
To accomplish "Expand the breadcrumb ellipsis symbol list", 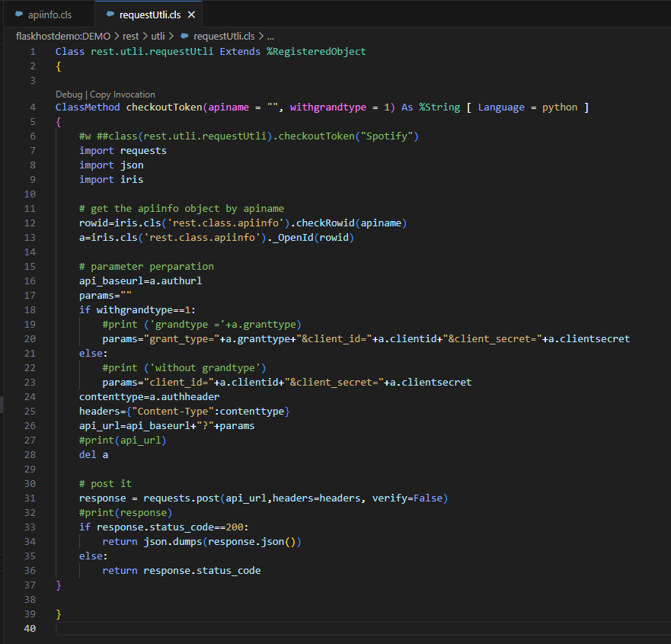I will point(270,36).
